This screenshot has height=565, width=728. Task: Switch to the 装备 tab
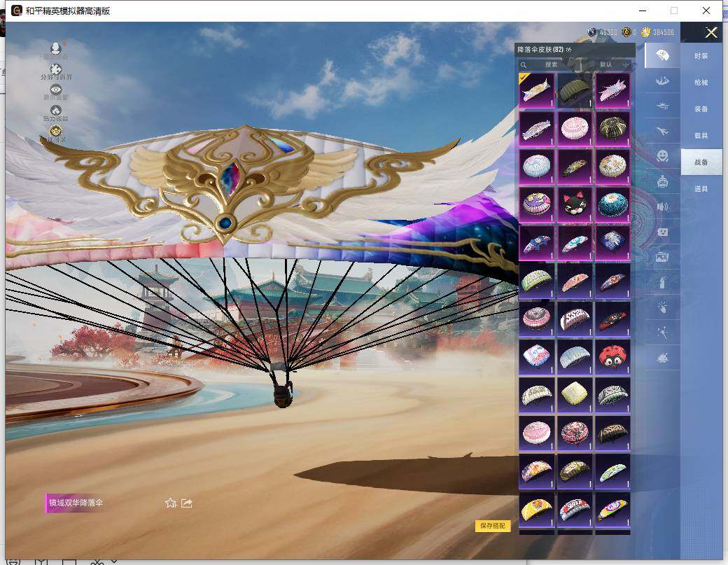[701, 109]
